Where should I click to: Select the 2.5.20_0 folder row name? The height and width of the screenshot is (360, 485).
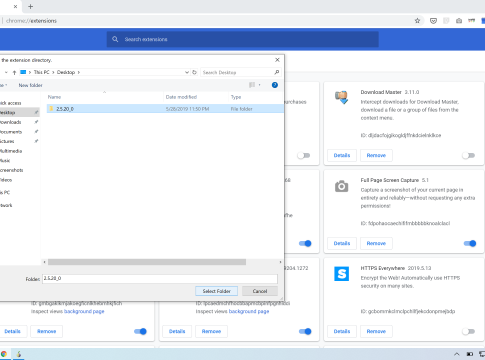(65, 109)
